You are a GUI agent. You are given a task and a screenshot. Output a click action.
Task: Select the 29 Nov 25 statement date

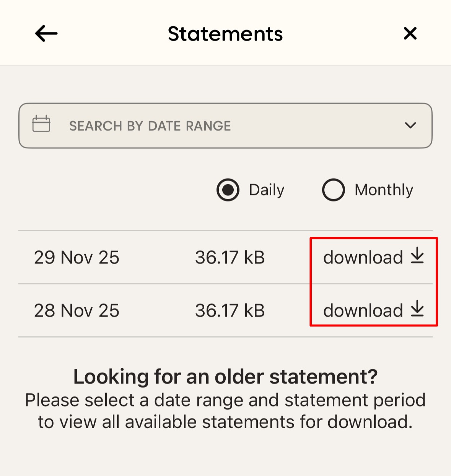77,257
